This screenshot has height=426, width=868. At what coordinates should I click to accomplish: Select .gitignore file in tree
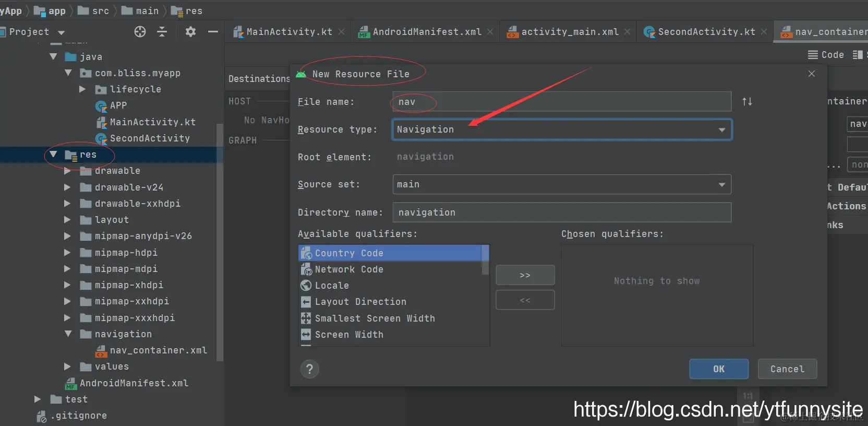72,416
